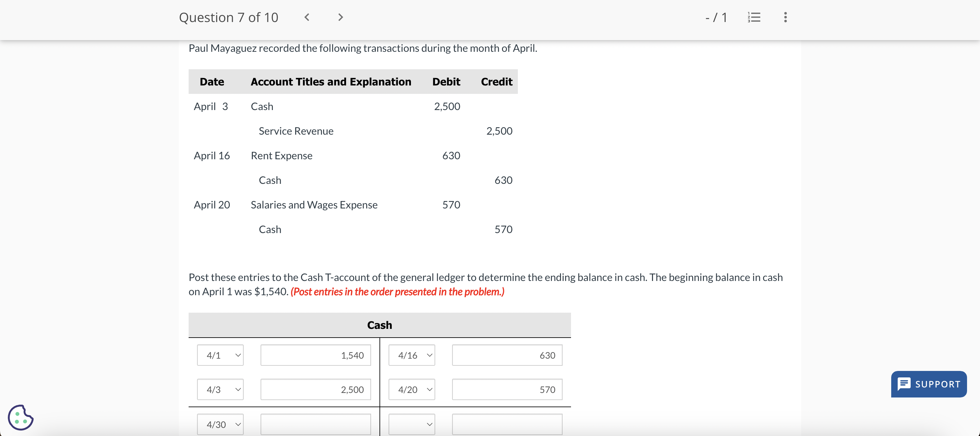Click the previous question arrow
Viewport: 980px width, 436px height.
click(307, 17)
